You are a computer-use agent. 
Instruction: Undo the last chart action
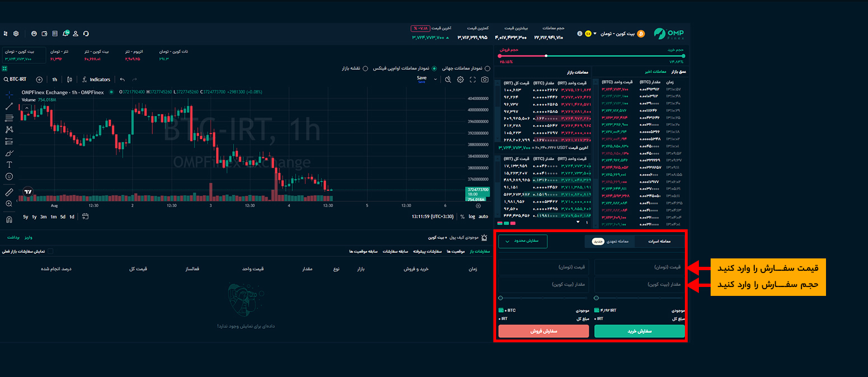click(x=123, y=79)
